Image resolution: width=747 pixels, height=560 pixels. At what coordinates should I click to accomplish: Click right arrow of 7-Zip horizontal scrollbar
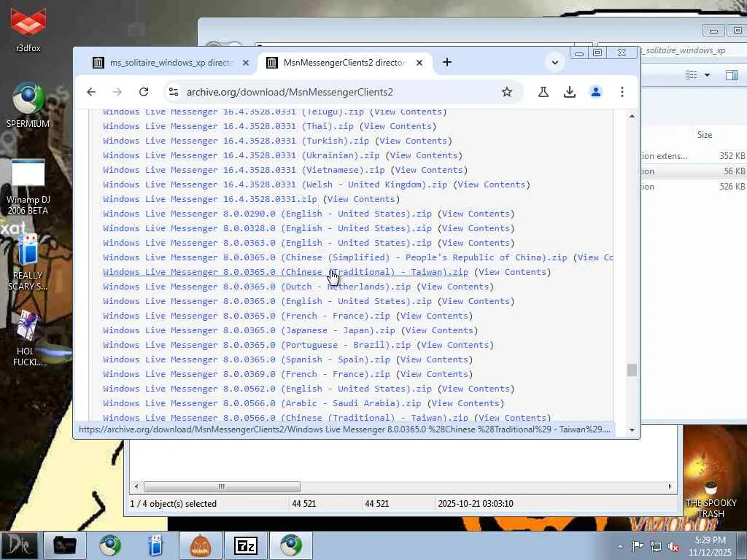[670, 486]
